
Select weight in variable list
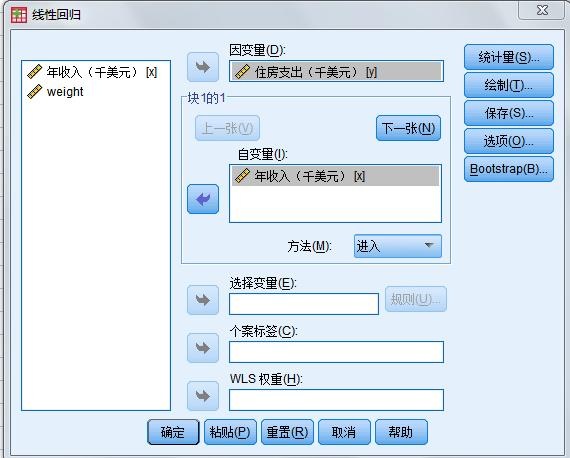(x=96, y=92)
